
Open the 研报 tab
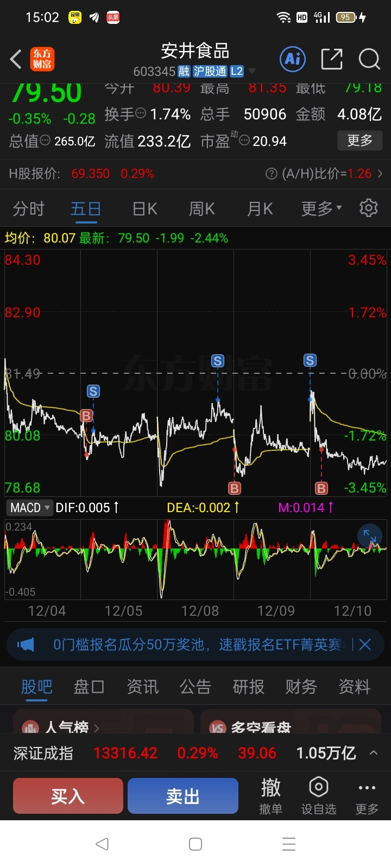(248, 687)
